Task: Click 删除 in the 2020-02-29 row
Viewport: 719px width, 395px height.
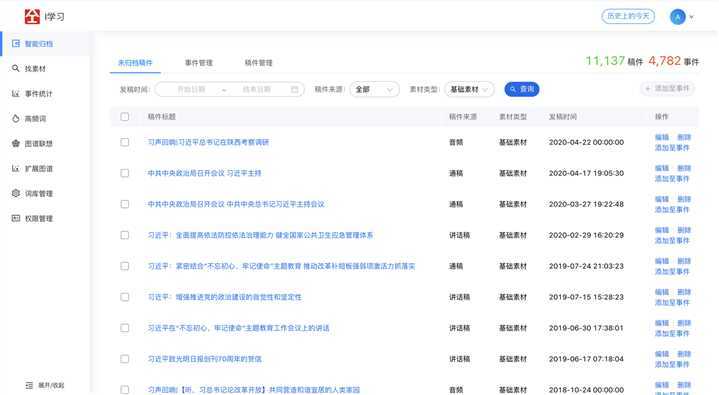Action: point(684,230)
